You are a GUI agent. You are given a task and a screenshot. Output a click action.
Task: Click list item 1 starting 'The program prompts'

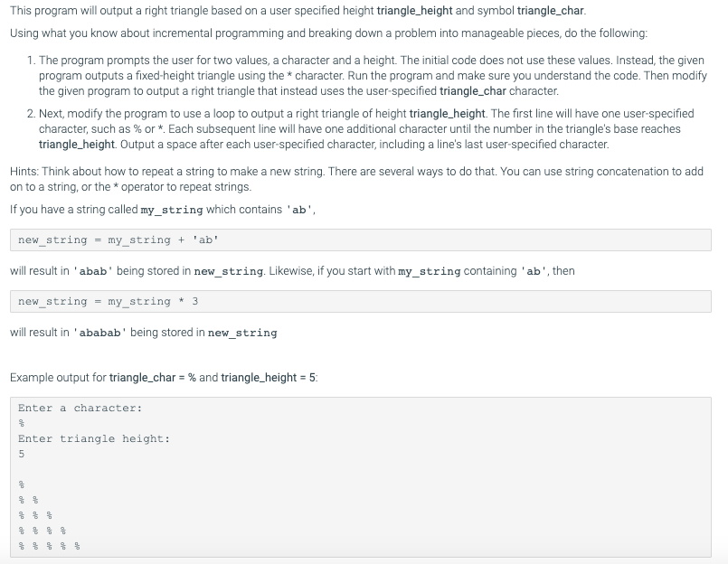pyautogui.click(x=367, y=76)
